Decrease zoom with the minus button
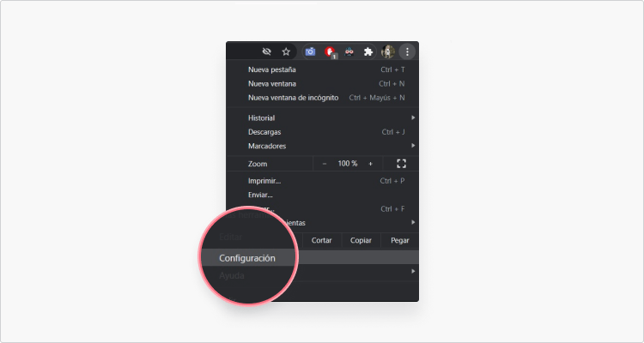This screenshot has height=343, width=644. 325,164
